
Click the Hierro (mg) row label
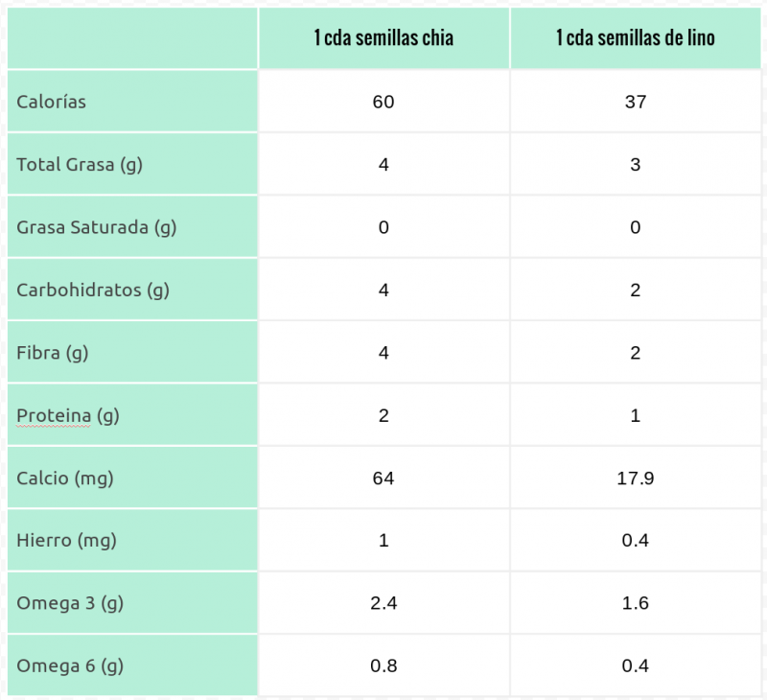[x=67, y=540]
